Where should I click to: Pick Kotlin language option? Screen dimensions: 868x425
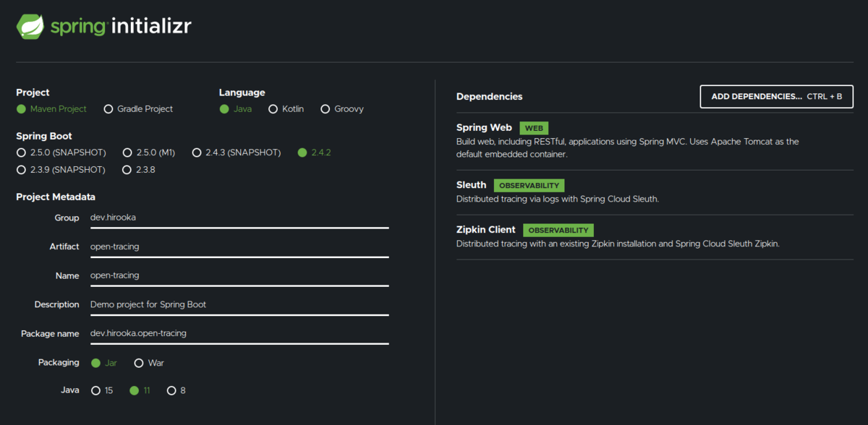point(286,109)
